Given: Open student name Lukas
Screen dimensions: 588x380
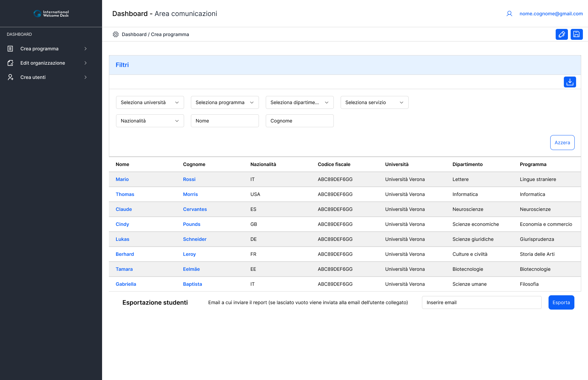Looking at the screenshot, I should pos(122,239).
